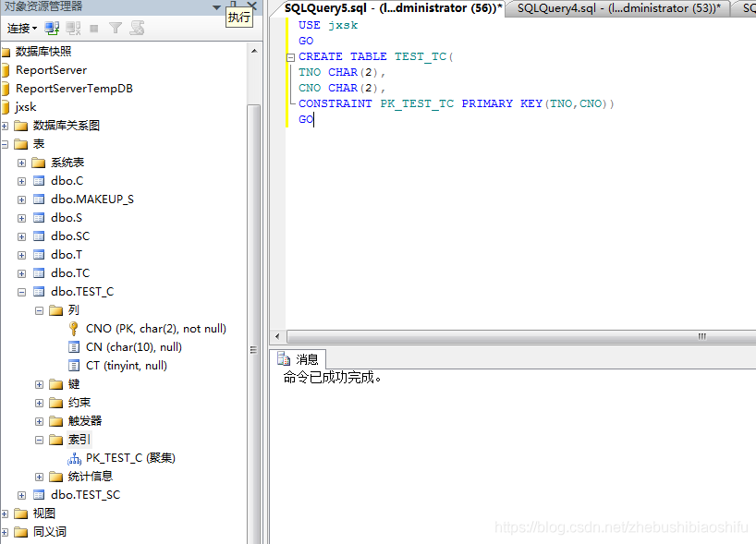Viewport: 756px width, 544px height.
Task: Click the PK_TEST_C index icon
Action: click(74, 458)
